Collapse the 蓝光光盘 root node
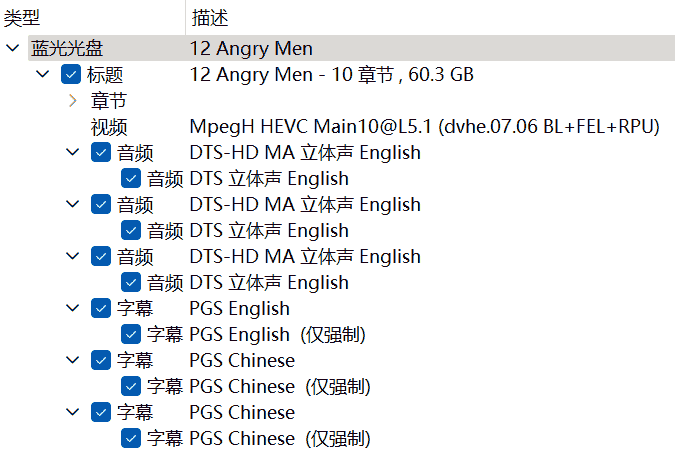The image size is (675, 453). (x=12, y=49)
